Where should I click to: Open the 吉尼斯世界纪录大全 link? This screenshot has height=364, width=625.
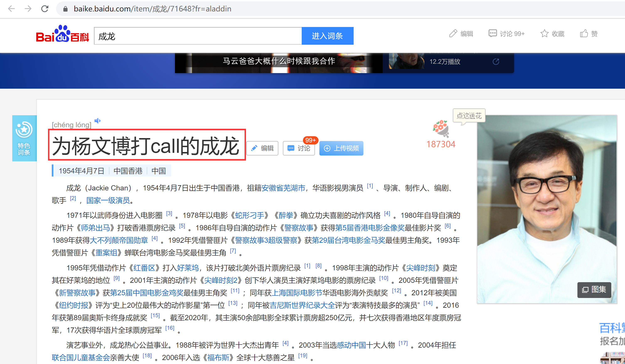[302, 305]
